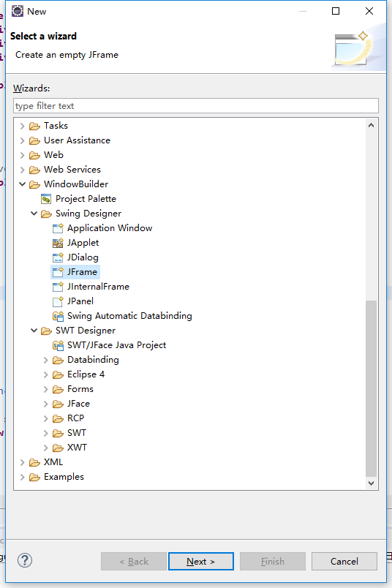The image size is (392, 588).
Task: Click the Forms folder icon
Action: (x=58, y=389)
